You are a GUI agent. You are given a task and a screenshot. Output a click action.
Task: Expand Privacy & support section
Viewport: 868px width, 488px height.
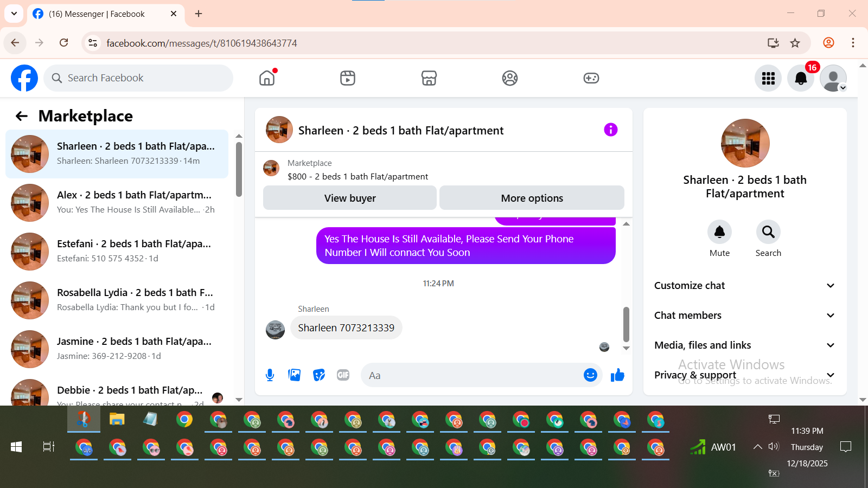click(x=745, y=375)
